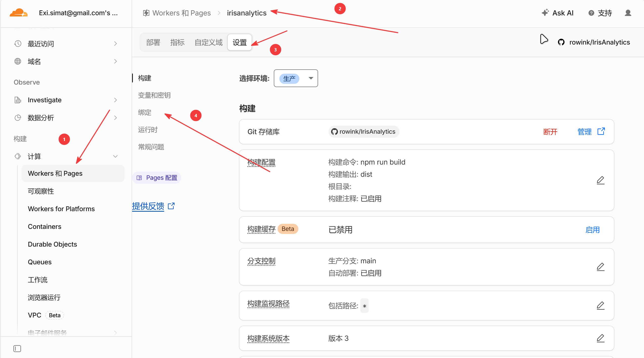644x358 pixels.
Task: Edit build system version pencil icon
Action: point(600,338)
